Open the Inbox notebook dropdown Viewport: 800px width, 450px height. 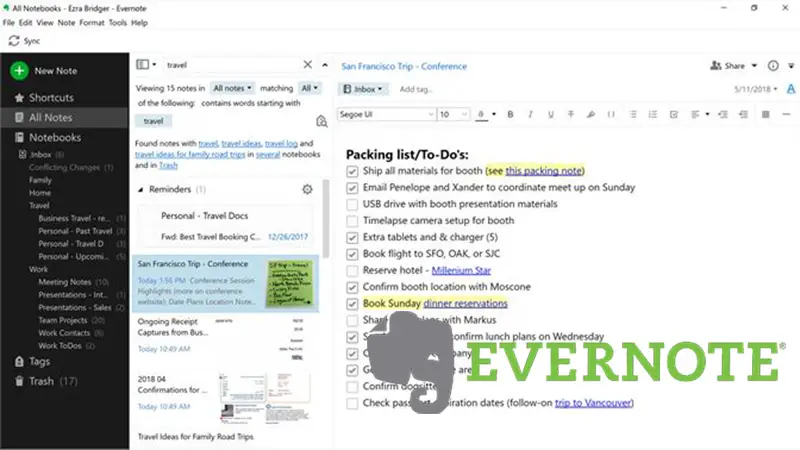point(363,89)
